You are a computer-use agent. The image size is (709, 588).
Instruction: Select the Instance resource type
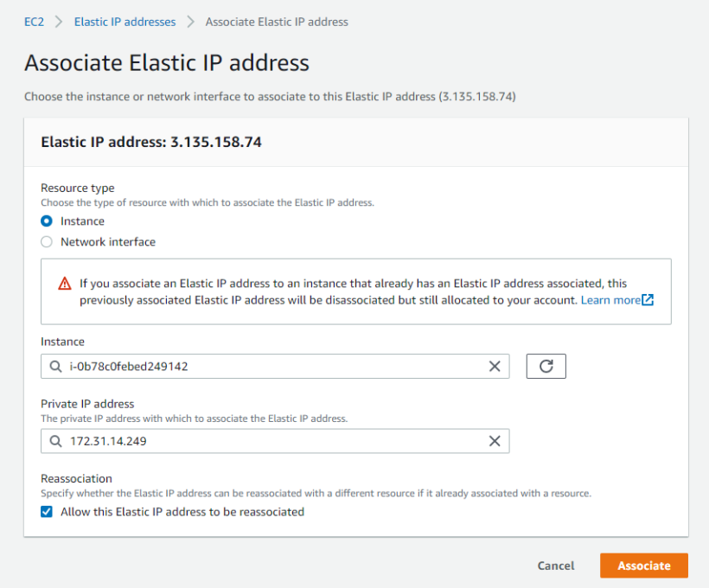pyautogui.click(x=46, y=220)
